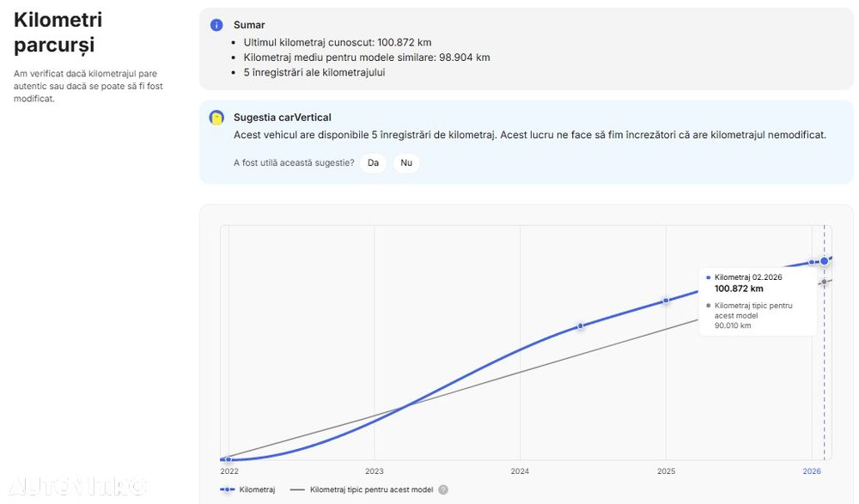The width and height of the screenshot is (859, 504).
Task: Answer Da to the suggestion feedback
Action: point(373,162)
